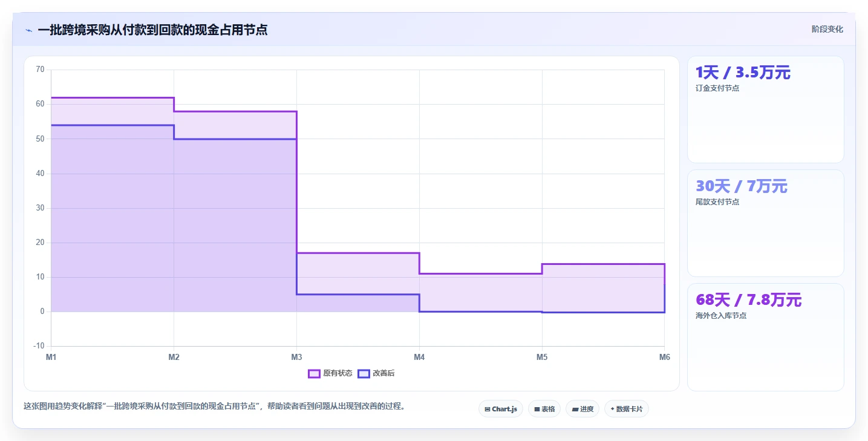The height and width of the screenshot is (441, 868).
Task: Toggle the 改善后 legend series
Action: coord(376,373)
